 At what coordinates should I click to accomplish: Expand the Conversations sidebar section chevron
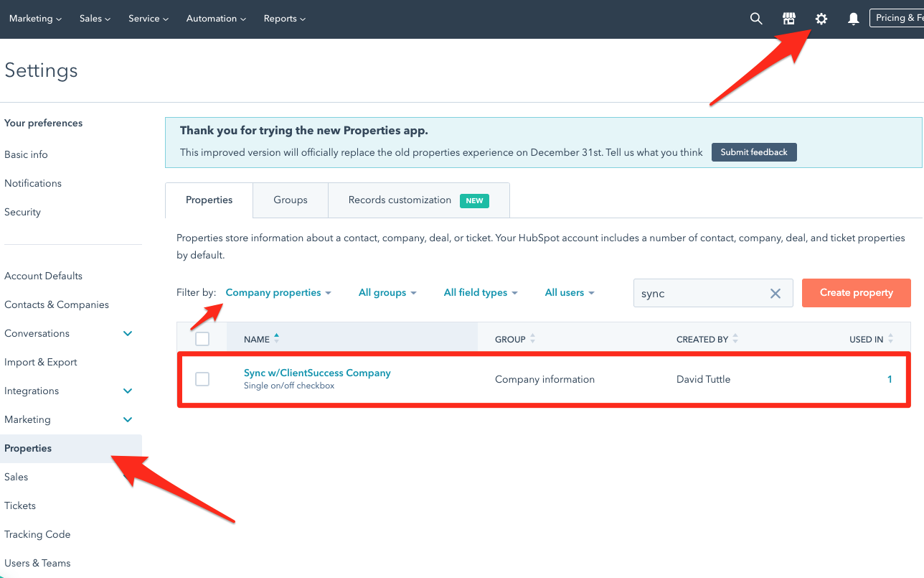[128, 333]
